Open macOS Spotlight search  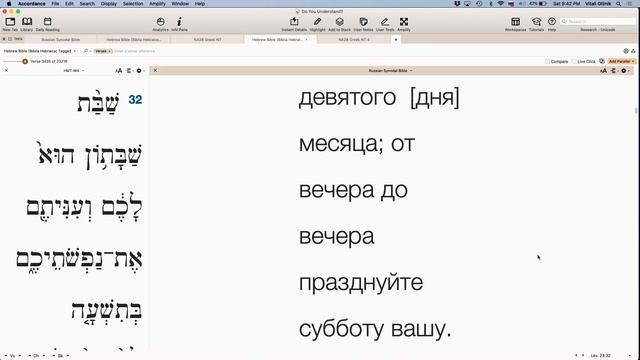point(619,4)
